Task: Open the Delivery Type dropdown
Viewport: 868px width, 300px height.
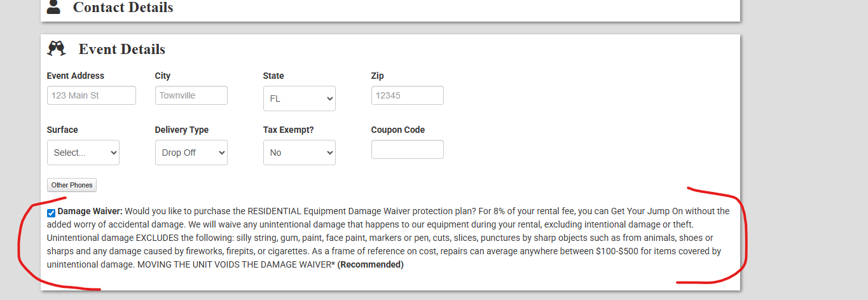Action: point(191,153)
